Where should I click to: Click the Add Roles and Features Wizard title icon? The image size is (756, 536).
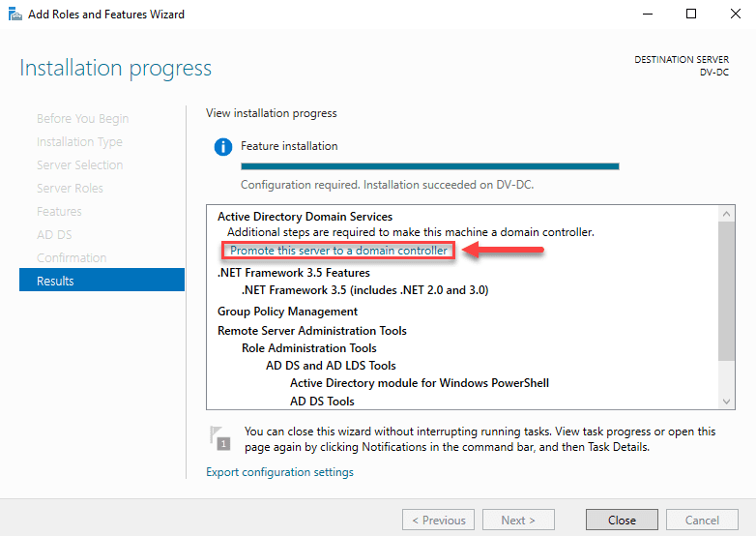15,14
